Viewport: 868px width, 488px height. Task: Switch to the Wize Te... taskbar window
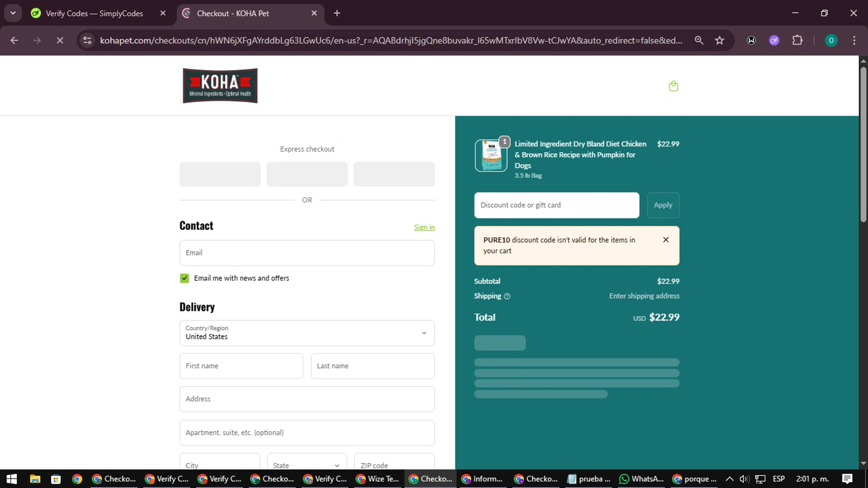click(378, 479)
